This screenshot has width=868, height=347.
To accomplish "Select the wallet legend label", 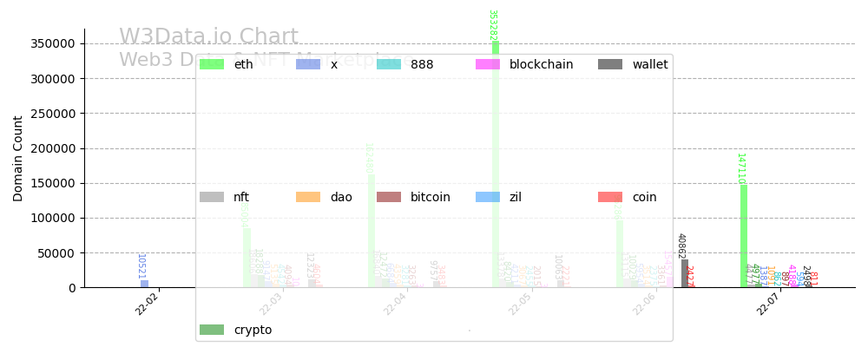I will pyautogui.click(x=650, y=64).
